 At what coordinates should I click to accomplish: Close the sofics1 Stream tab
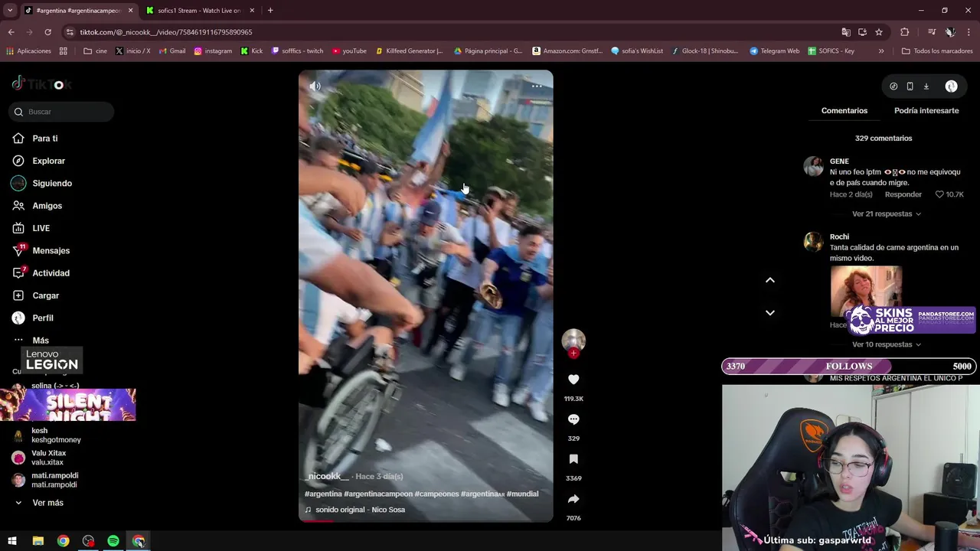(x=252, y=11)
